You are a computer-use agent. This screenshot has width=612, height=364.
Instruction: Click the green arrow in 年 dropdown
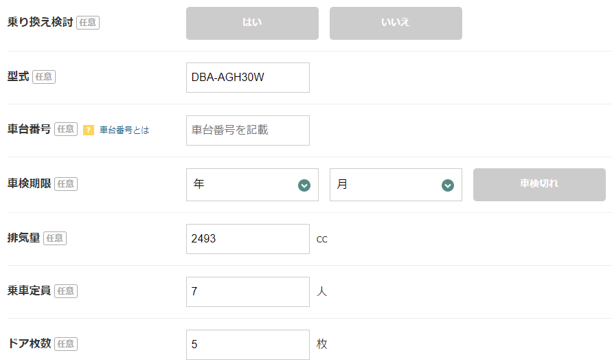tap(304, 185)
